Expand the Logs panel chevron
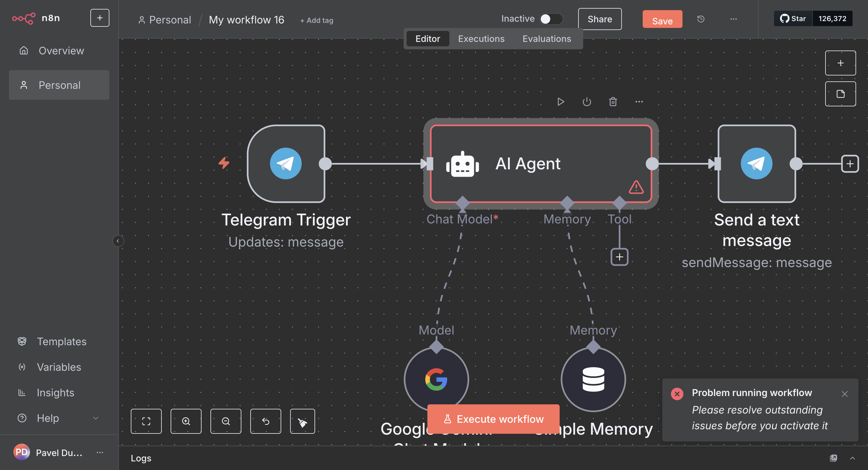The height and width of the screenshot is (470, 868). click(x=853, y=458)
